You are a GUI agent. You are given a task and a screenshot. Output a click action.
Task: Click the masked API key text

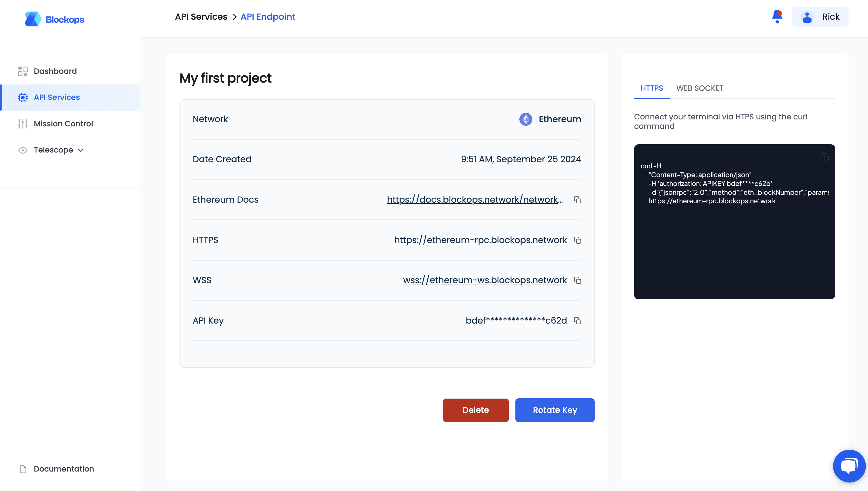[x=516, y=321]
